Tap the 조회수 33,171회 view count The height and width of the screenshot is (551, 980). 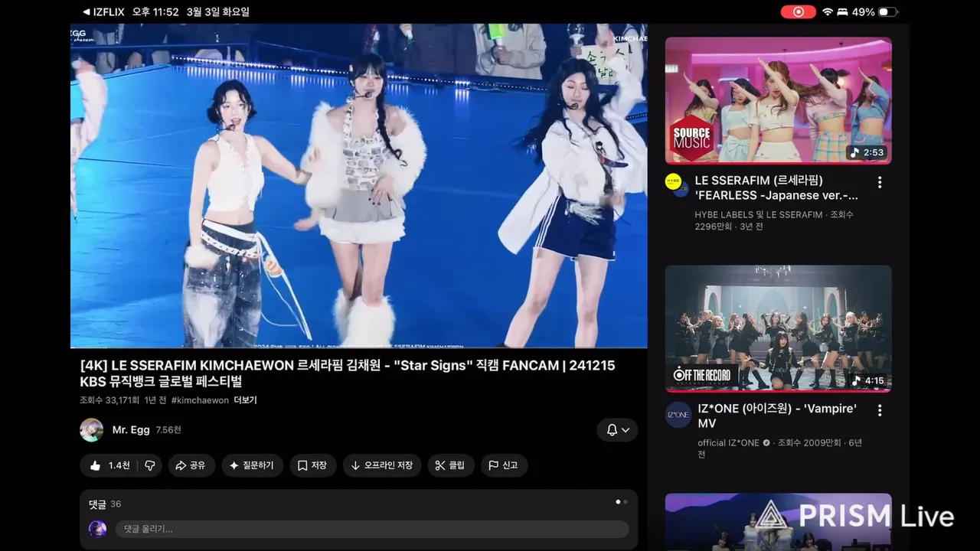point(109,400)
